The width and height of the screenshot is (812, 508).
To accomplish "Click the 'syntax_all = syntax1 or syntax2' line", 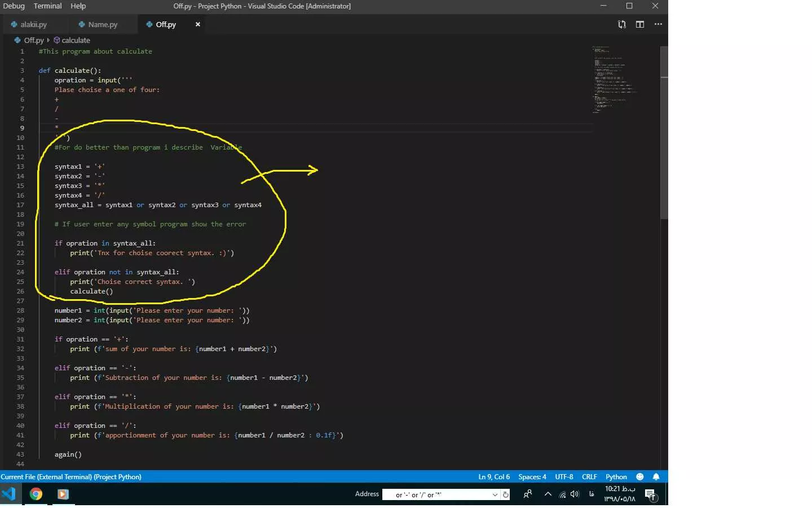I will tap(158, 205).
